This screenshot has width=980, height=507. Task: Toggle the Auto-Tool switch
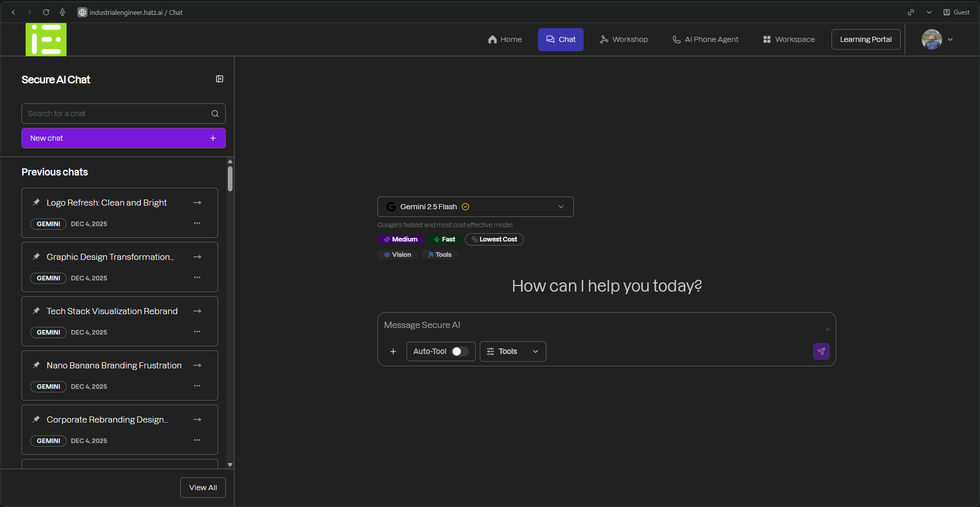(x=459, y=351)
